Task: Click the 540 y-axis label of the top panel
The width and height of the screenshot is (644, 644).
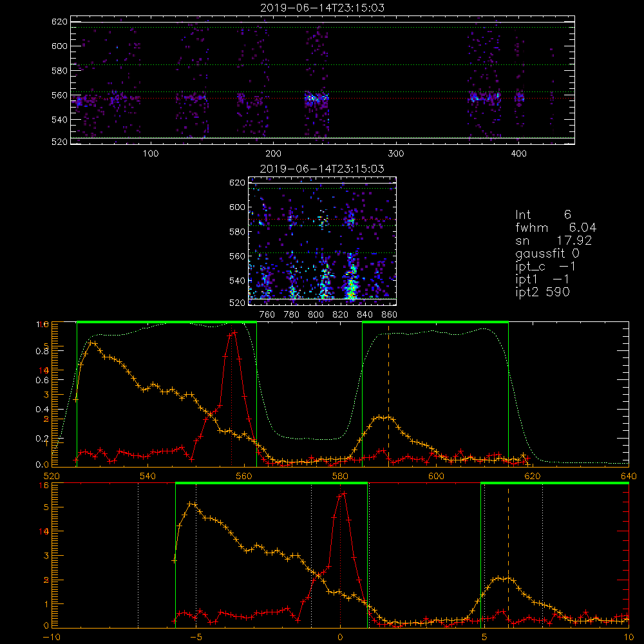Action: coord(59,120)
